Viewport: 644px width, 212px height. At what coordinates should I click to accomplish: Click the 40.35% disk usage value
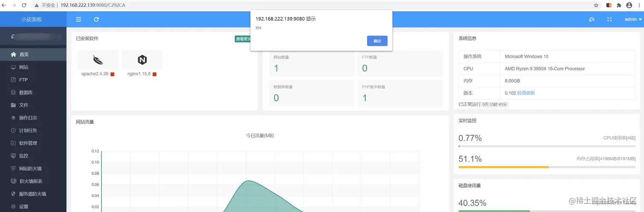pos(472,203)
